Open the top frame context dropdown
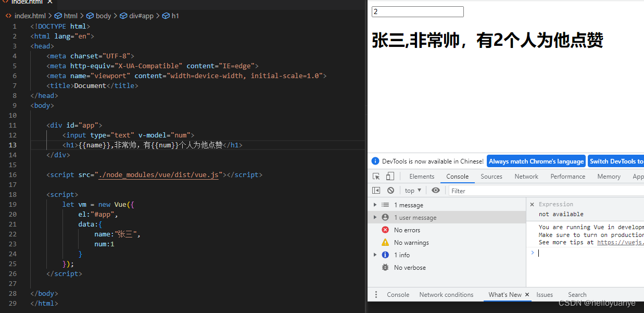The width and height of the screenshot is (644, 313). 412,190
